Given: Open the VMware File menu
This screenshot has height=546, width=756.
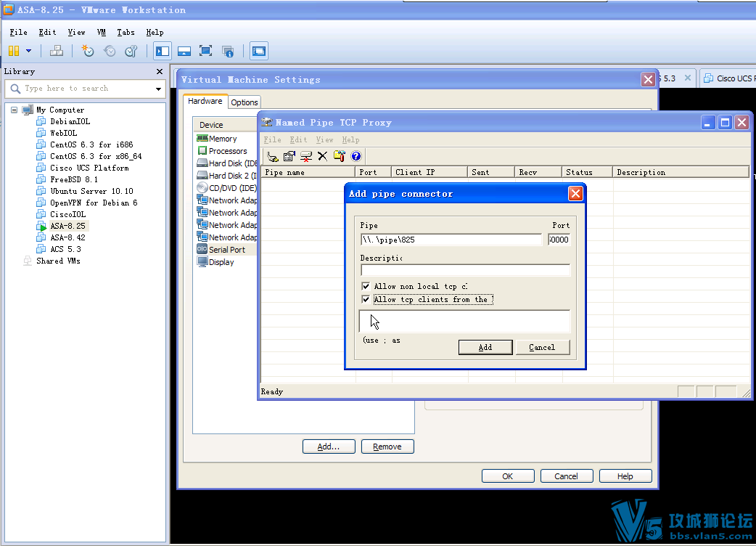Looking at the screenshot, I should click(18, 33).
